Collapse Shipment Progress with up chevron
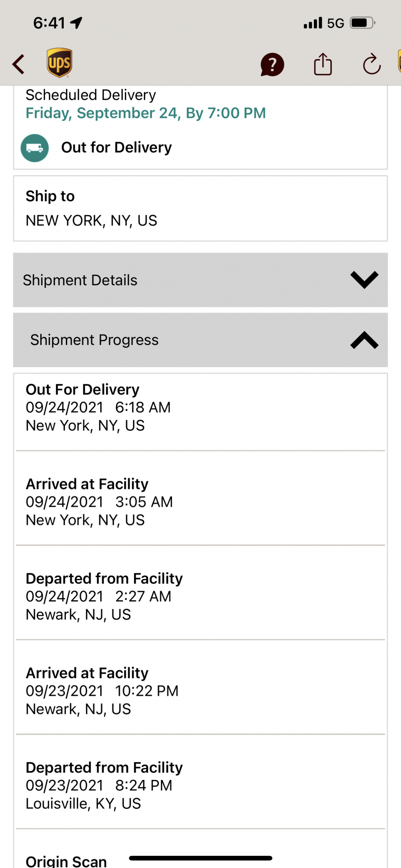The width and height of the screenshot is (401, 868). click(x=364, y=340)
